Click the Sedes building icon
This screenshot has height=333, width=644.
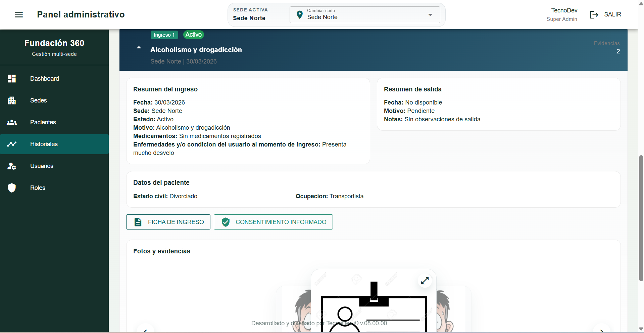(x=12, y=100)
